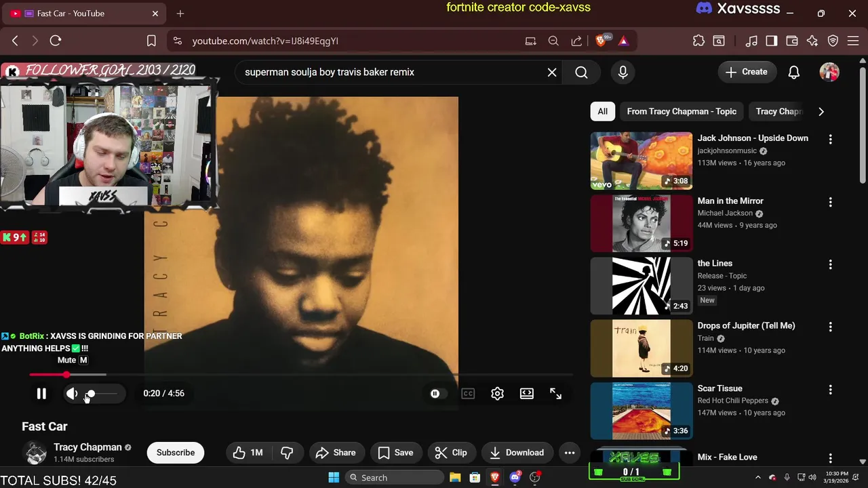Select the Fast Car - YouTube tab
This screenshot has height=488, width=868.
85,14
